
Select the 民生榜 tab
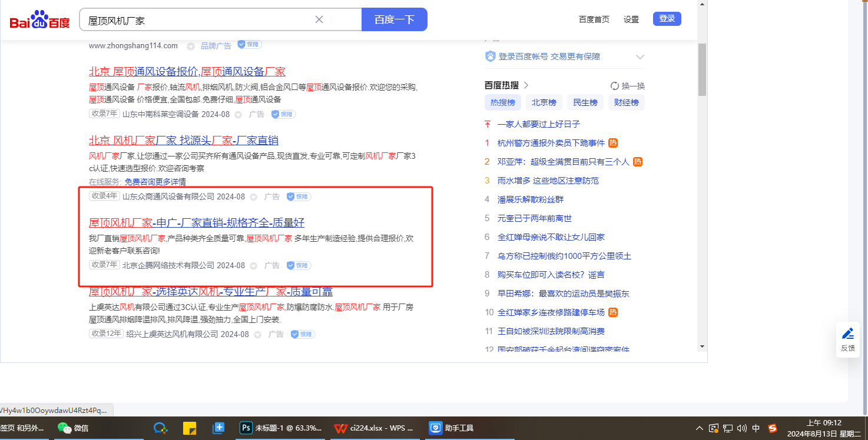(585, 102)
